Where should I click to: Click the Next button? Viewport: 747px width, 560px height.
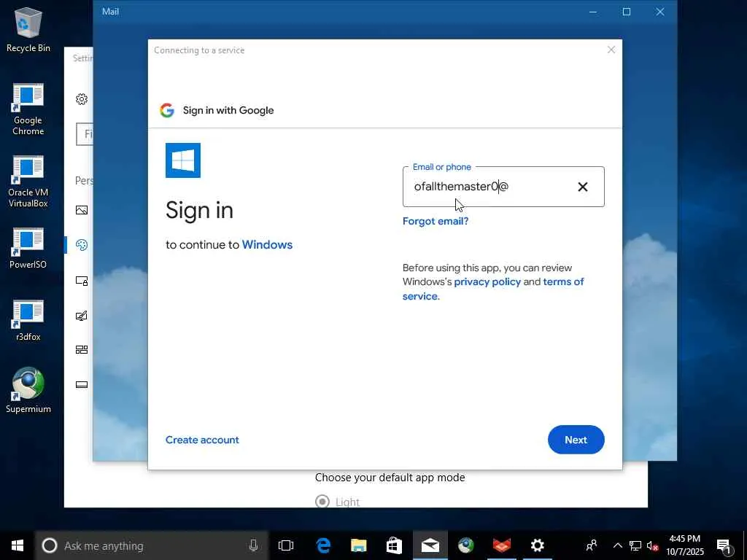576,440
